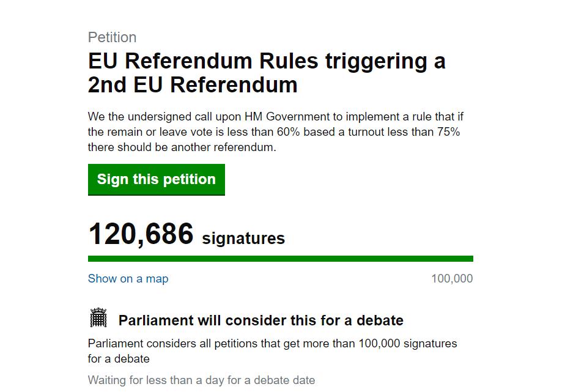Click the small grey Petition label above the title

112,37
